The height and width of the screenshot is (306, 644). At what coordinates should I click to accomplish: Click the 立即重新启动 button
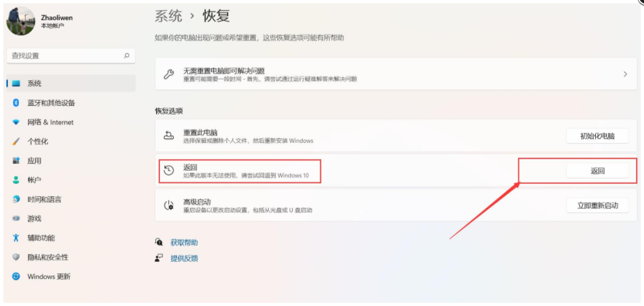click(597, 205)
